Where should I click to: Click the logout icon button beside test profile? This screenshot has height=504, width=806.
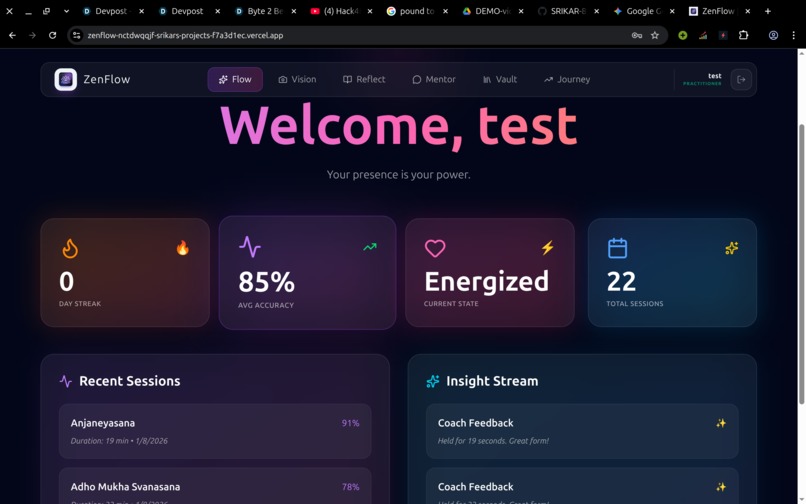tap(741, 79)
